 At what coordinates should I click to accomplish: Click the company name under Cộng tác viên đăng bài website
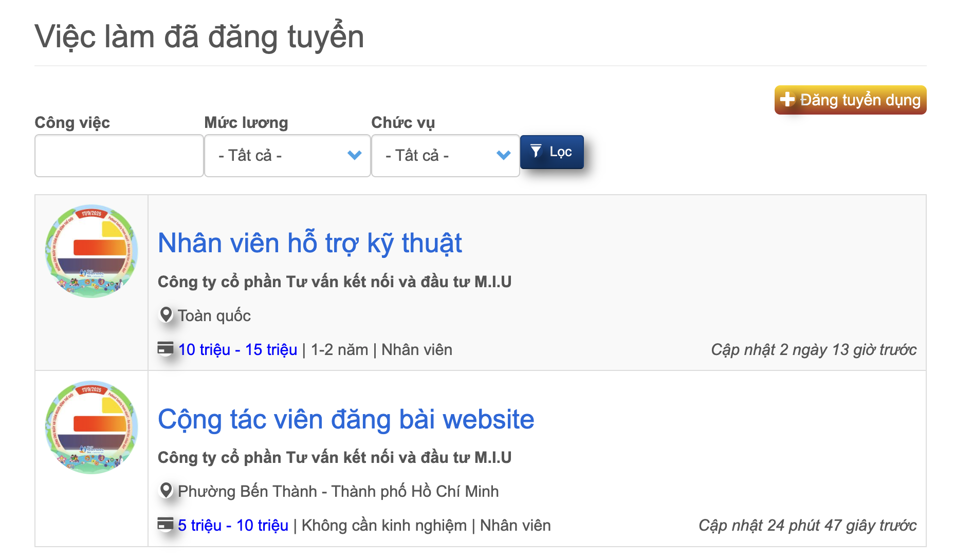click(x=334, y=458)
